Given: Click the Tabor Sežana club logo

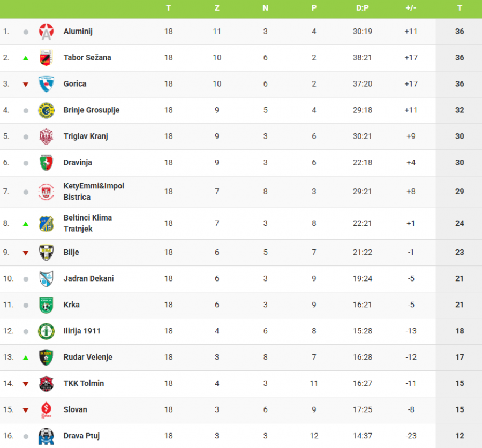Looking at the screenshot, I should click(x=47, y=58).
